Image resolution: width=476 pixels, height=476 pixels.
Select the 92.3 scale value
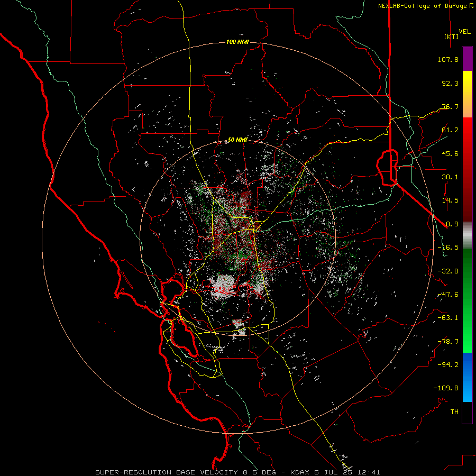coord(450,83)
